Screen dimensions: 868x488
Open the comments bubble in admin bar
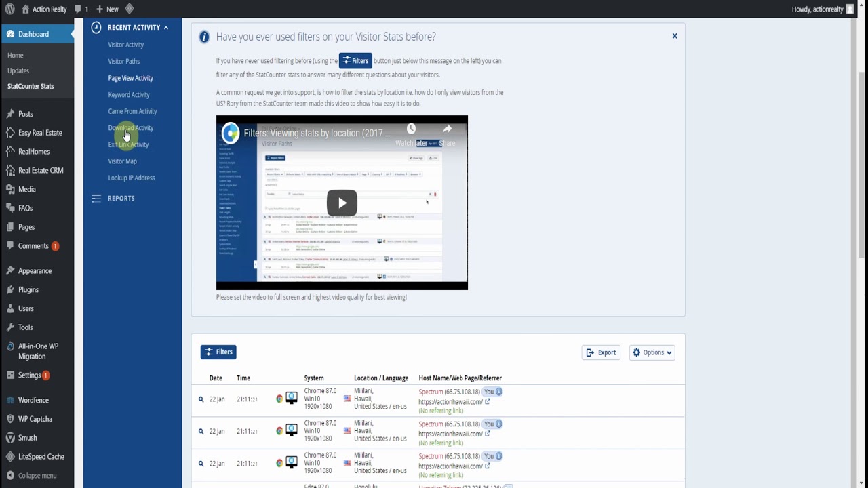click(x=81, y=9)
